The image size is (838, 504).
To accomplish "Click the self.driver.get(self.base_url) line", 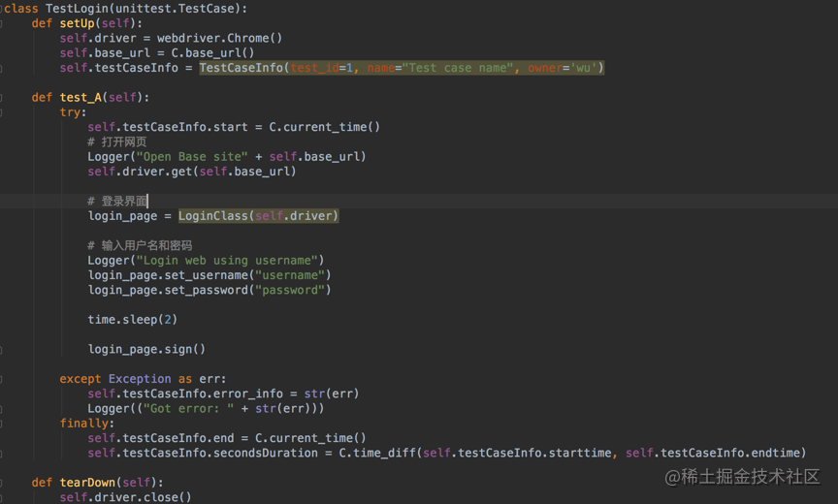I will pyautogui.click(x=191, y=172).
